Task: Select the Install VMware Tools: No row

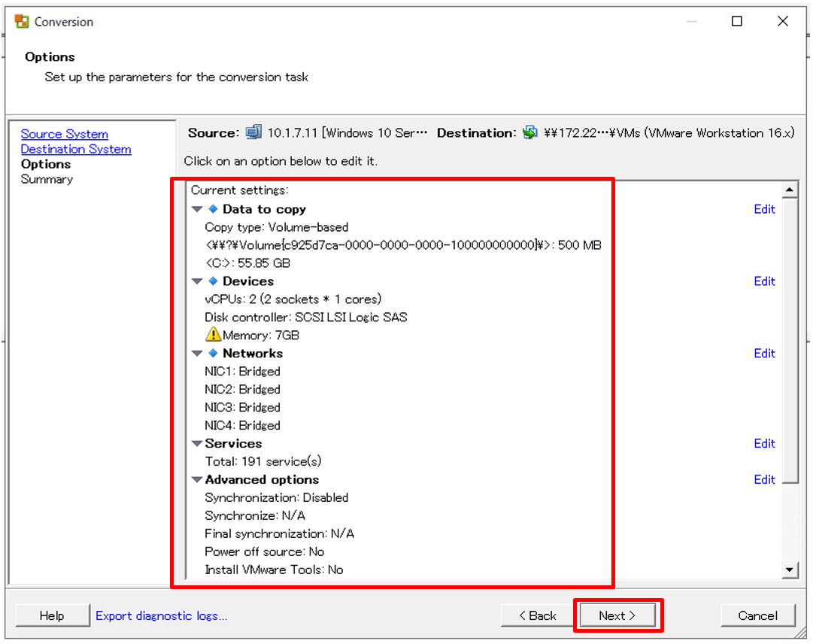Action: (x=274, y=570)
